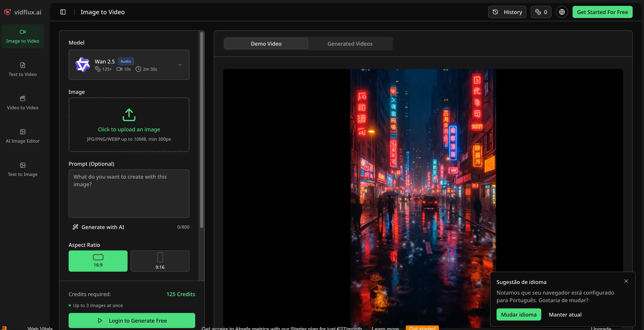This screenshot has width=644, height=330.
Task: Click Login to Generate Free button
Action: (x=132, y=321)
